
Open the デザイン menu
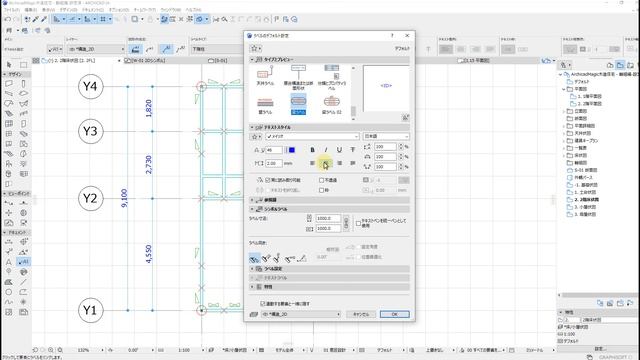tap(68, 9)
